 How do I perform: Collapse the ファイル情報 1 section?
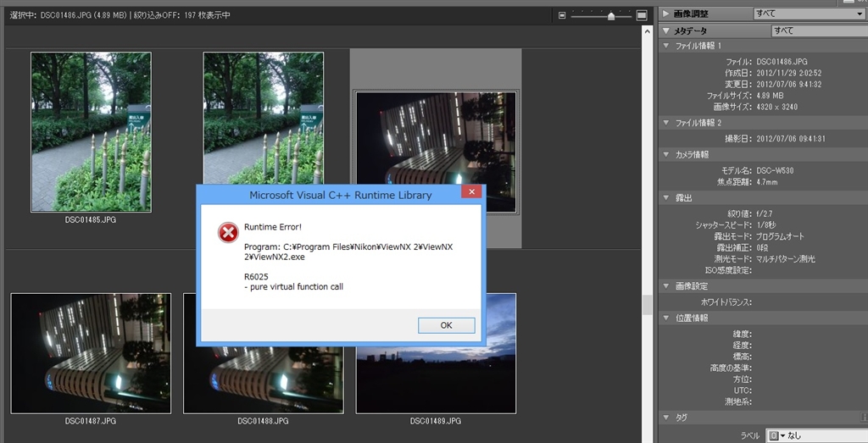[x=666, y=46]
